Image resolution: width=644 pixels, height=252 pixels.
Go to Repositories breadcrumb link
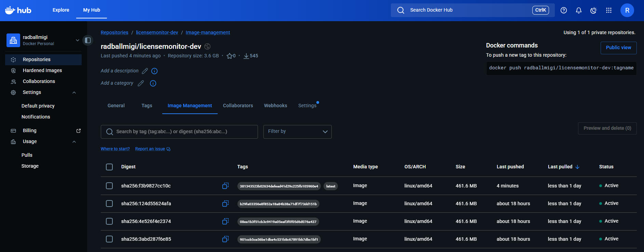tap(114, 32)
